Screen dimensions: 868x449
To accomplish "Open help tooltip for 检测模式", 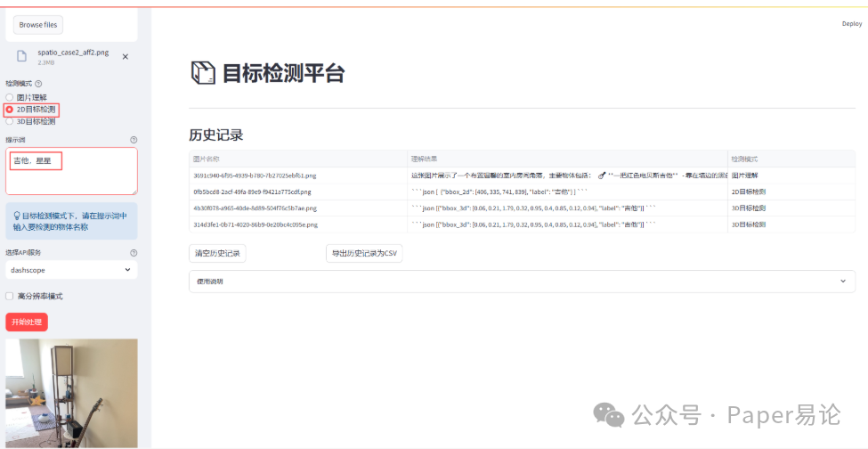I will [38, 84].
